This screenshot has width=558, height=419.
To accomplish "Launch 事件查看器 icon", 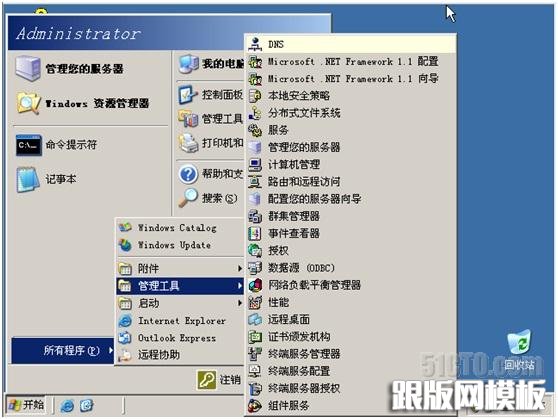I will (255, 234).
